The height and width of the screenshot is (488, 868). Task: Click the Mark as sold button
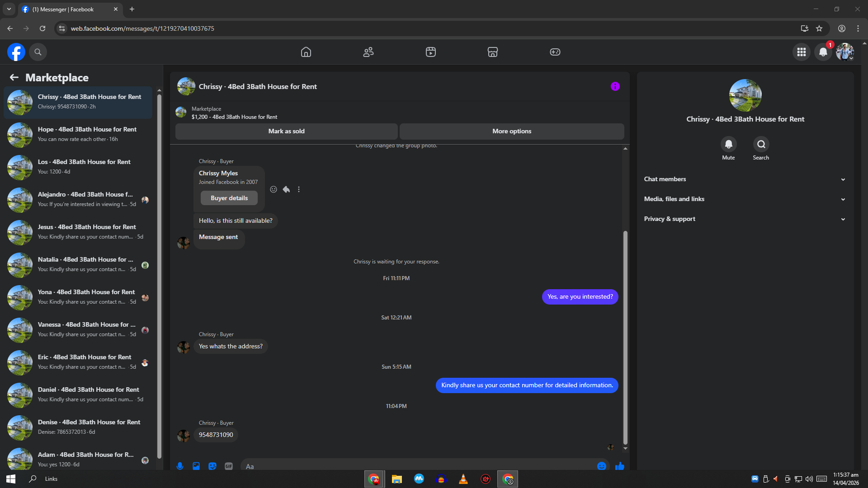pyautogui.click(x=286, y=131)
